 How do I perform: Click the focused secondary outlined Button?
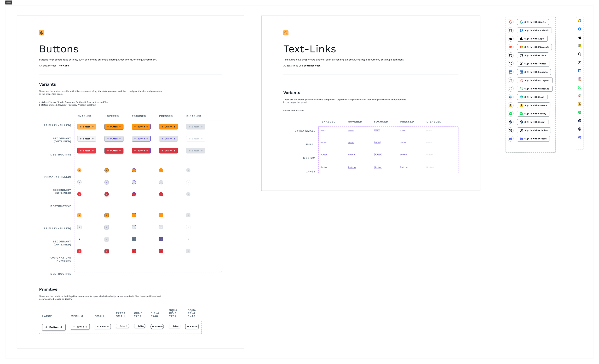(141, 139)
